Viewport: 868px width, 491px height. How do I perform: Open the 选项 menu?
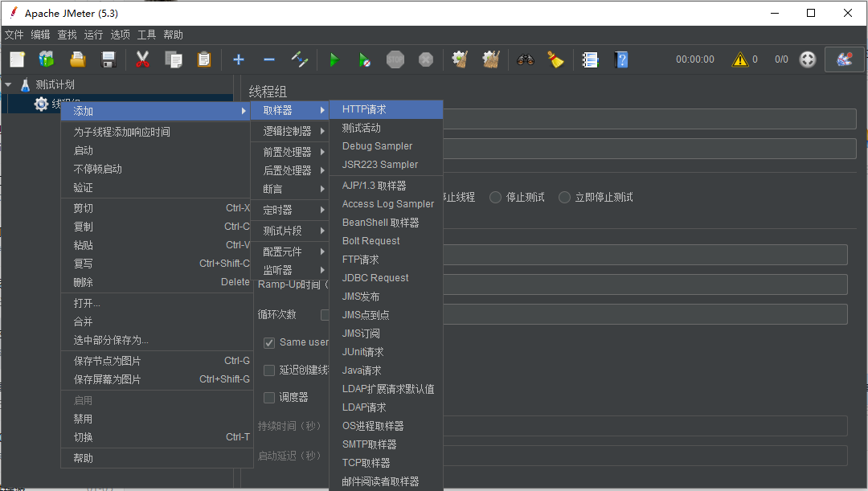click(120, 35)
